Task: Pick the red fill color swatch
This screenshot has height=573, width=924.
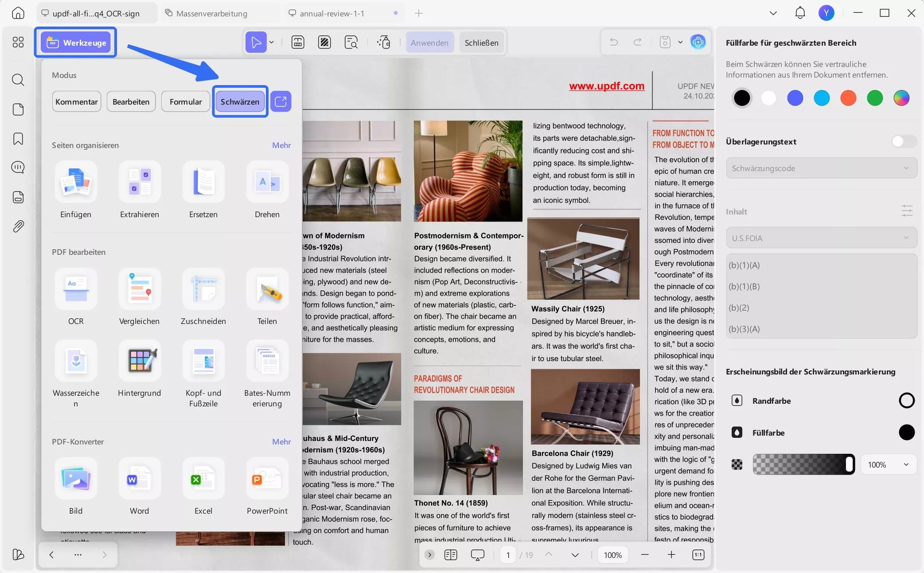Action: click(x=848, y=98)
